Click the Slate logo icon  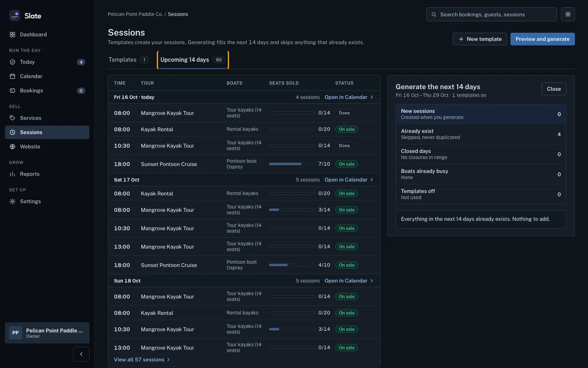point(15,16)
